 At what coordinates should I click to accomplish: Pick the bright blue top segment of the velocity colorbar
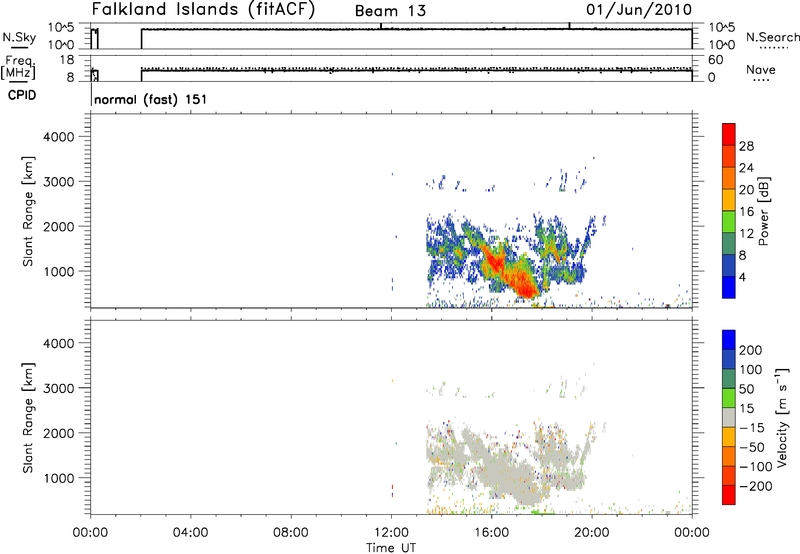click(729, 339)
